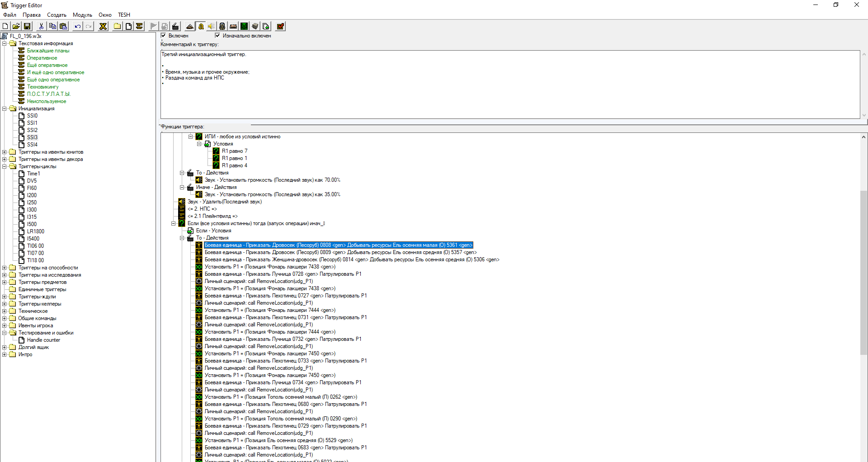Select the 'Техновикингу' comment item
Screen dimensions: 868x462
click(x=42, y=87)
